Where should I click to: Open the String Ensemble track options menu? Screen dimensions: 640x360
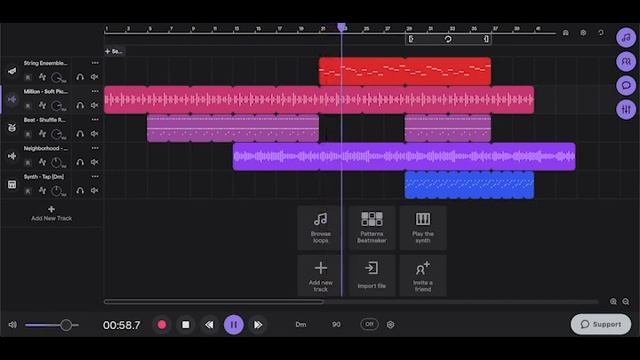[x=95, y=63]
